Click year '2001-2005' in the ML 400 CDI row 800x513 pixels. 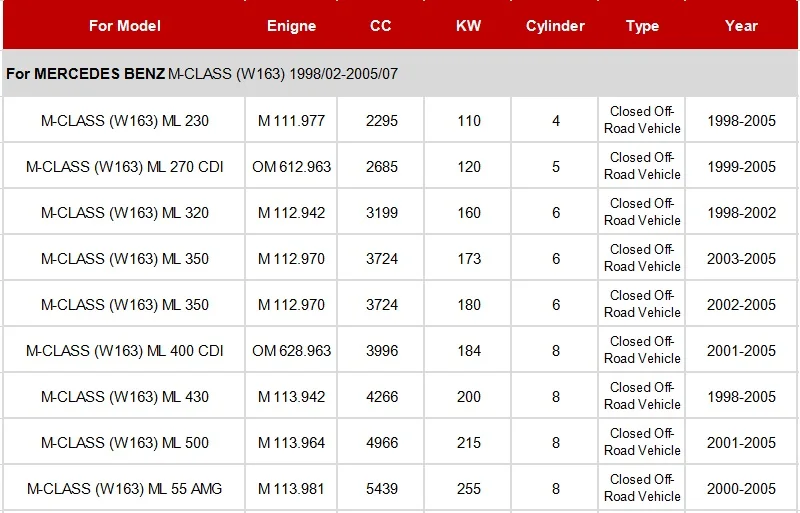[741, 351]
